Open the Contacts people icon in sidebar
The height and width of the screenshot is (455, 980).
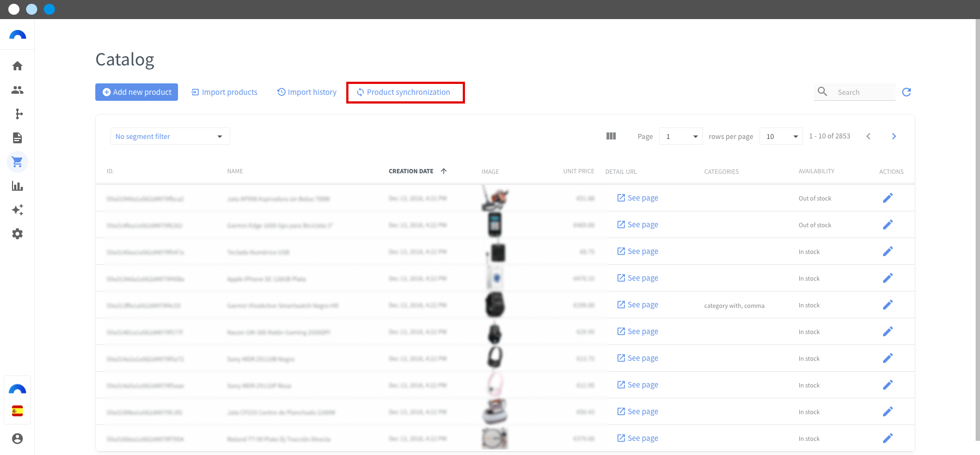tap(17, 90)
